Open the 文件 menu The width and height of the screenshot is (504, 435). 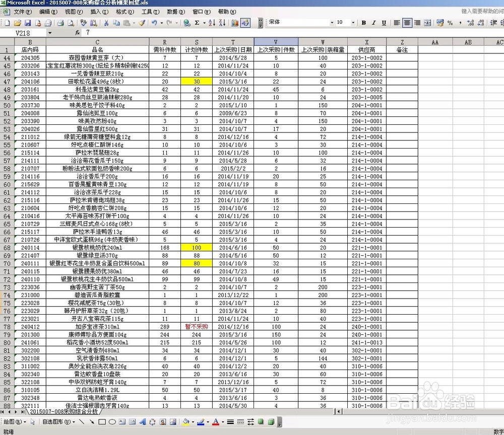click(x=23, y=12)
